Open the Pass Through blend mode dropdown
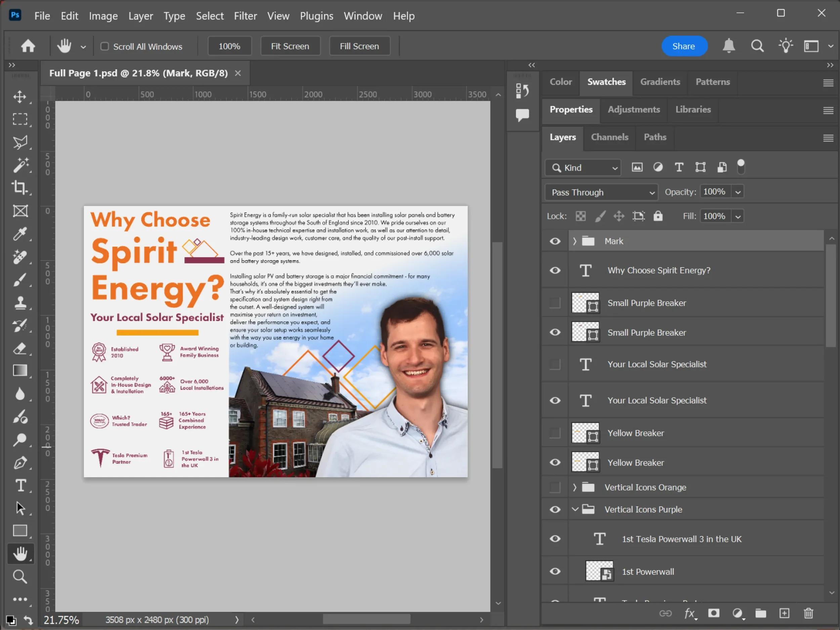This screenshot has height=630, width=840. [x=601, y=192]
